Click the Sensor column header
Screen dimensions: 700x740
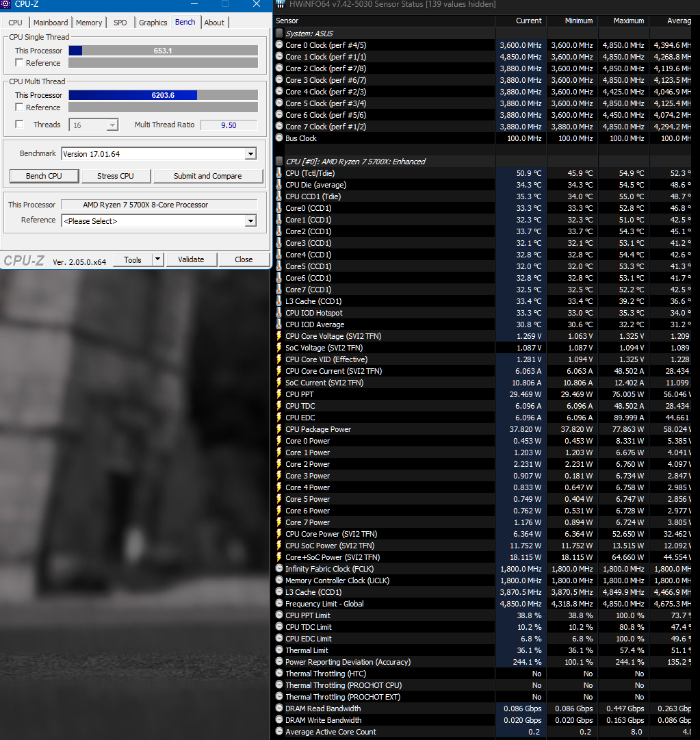tap(384, 21)
